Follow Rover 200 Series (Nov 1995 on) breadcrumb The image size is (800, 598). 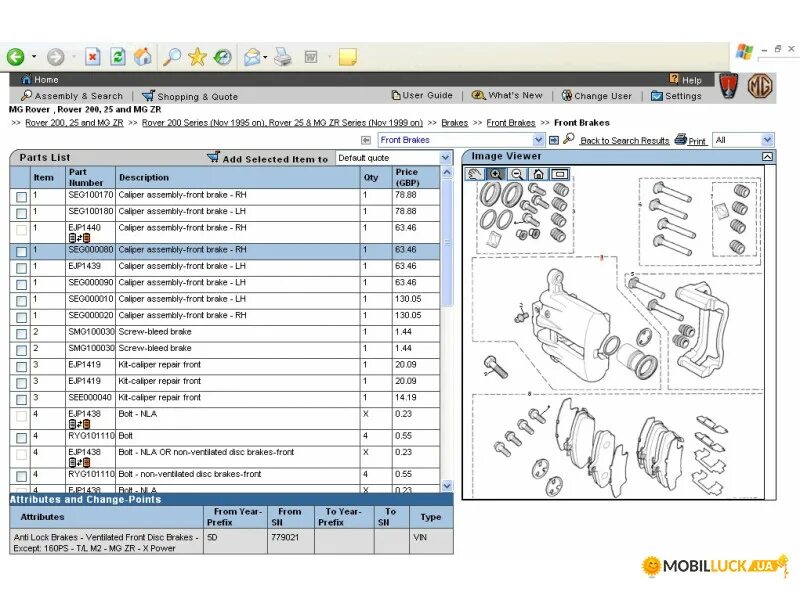pos(282,123)
